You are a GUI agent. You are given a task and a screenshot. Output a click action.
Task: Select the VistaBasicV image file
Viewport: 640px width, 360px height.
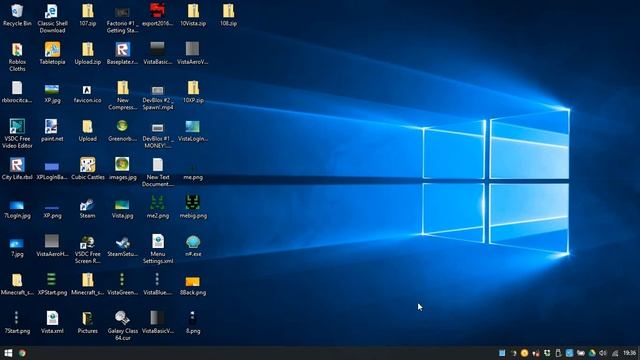click(158, 322)
